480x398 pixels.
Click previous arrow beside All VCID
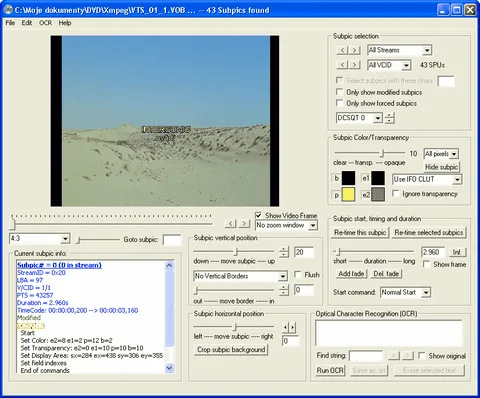342,65
